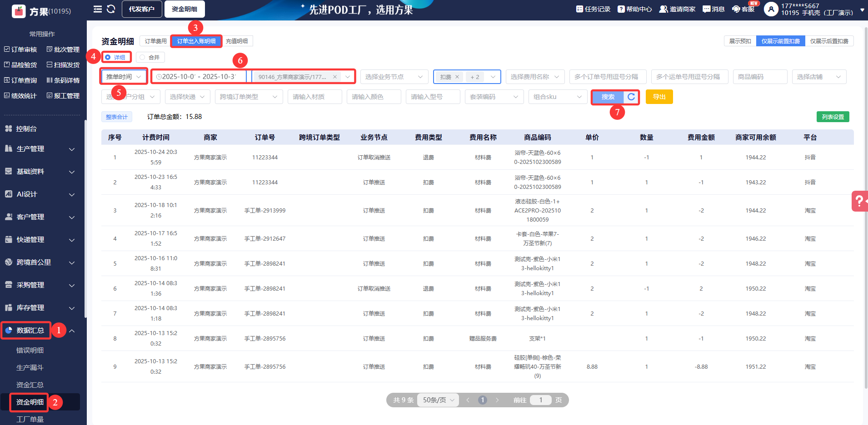The image size is (868, 425).
Task: Open the 选择快递 dropdown
Action: pos(188,97)
